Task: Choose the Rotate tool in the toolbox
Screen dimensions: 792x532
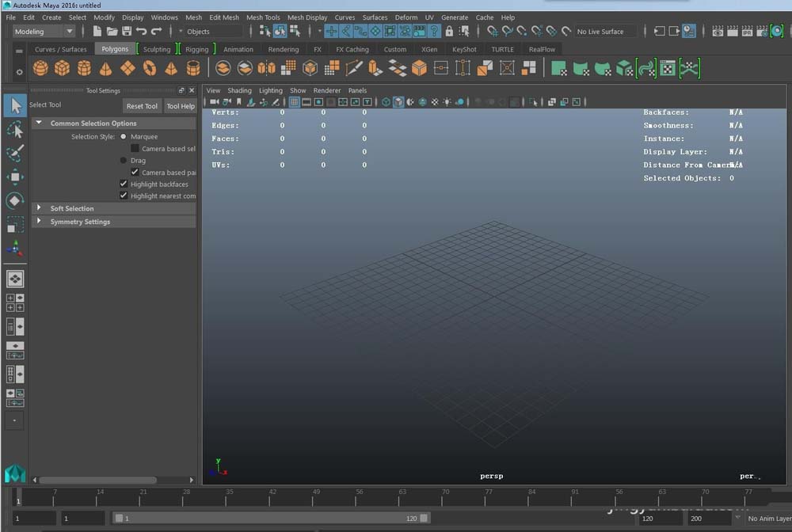Action: click(x=15, y=200)
